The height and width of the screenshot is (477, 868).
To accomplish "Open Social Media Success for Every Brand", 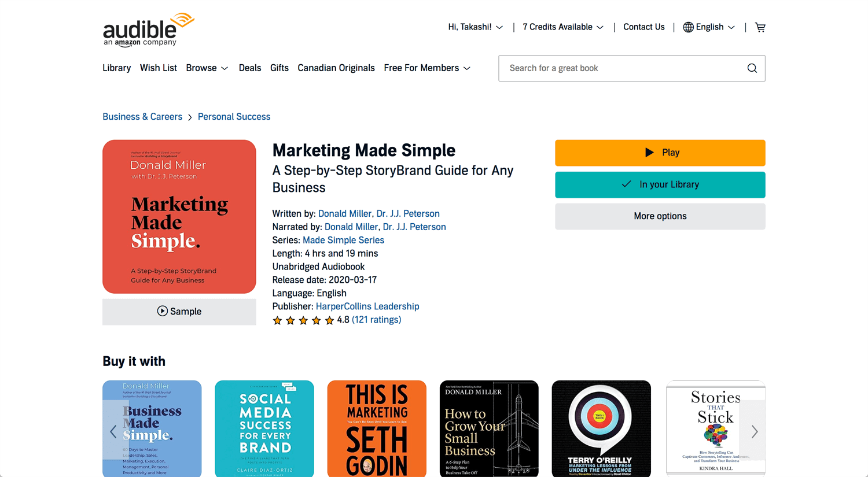I will (264, 428).
